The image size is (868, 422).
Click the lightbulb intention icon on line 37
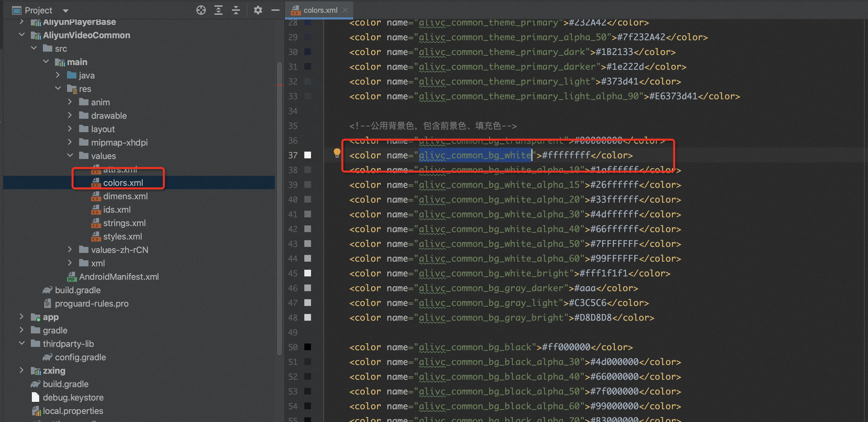pos(336,153)
